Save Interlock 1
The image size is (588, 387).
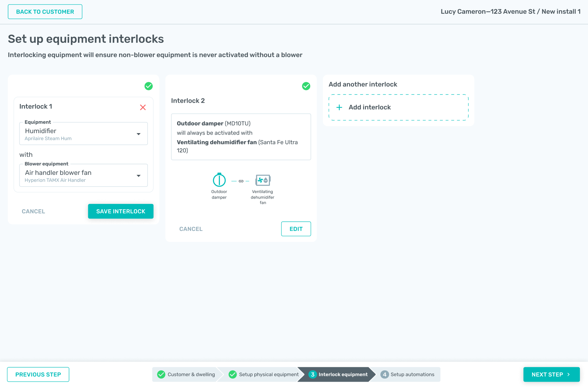point(121,211)
